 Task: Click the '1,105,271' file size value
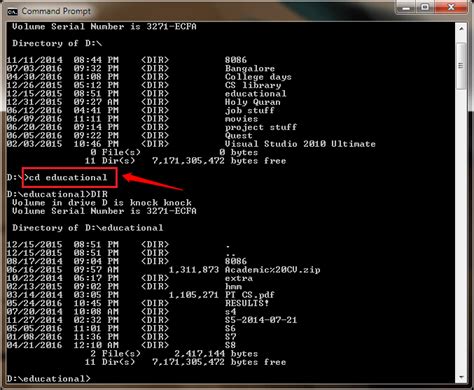coord(194,295)
